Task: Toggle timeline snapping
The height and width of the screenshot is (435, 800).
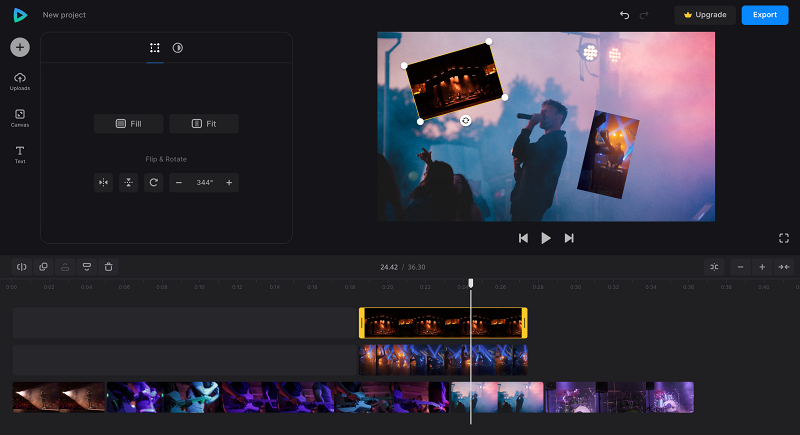Action: 714,267
